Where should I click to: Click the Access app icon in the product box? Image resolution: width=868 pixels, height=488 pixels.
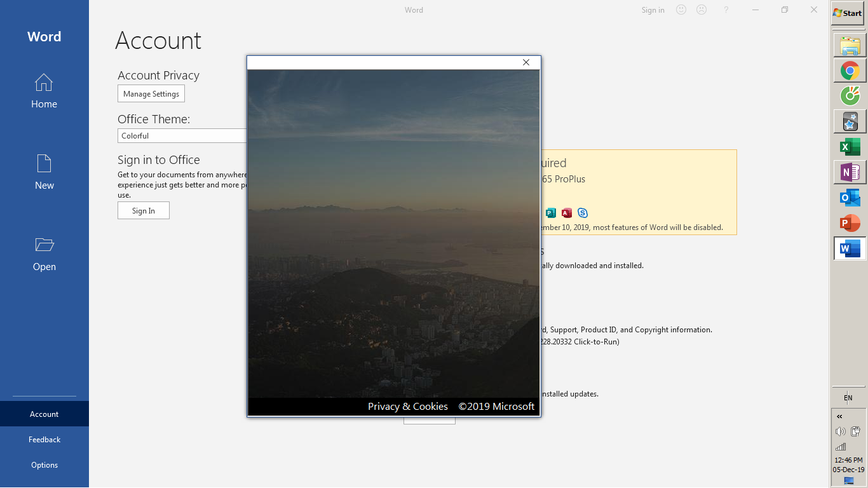pos(566,213)
